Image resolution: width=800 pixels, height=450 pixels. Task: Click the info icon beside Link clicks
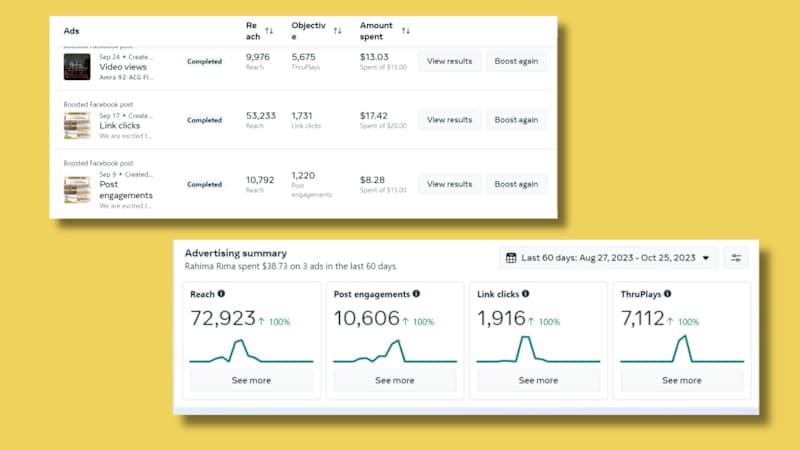pos(526,294)
